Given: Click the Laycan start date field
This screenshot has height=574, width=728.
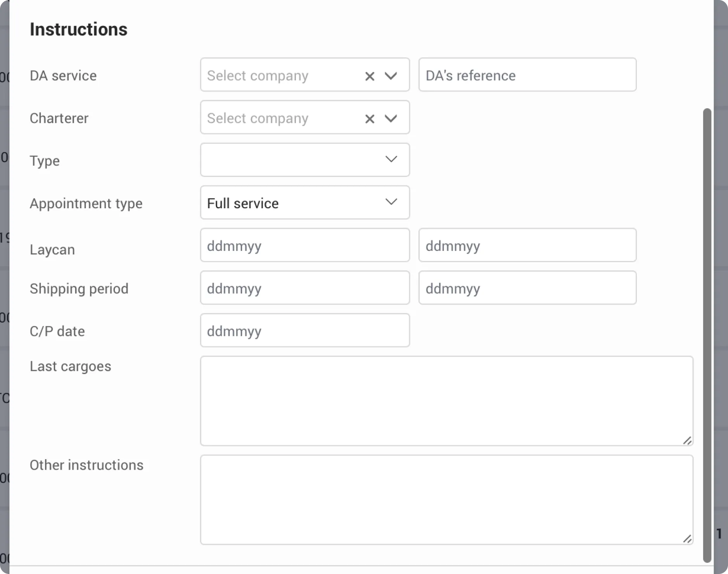Looking at the screenshot, I should (x=305, y=245).
